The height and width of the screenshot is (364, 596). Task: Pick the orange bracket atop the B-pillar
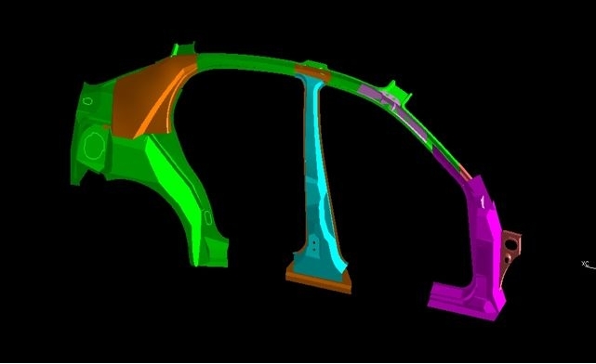click(312, 72)
